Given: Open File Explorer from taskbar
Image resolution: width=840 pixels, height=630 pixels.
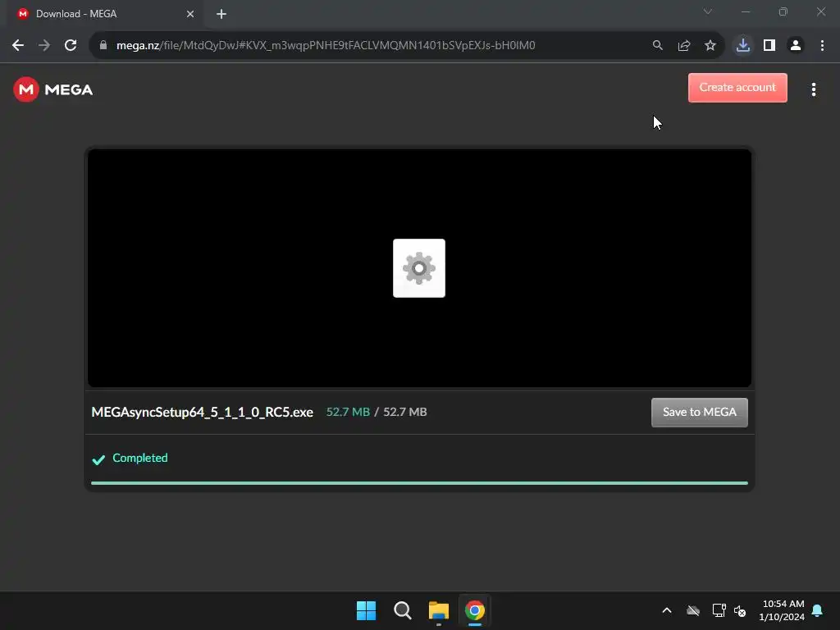Looking at the screenshot, I should (x=438, y=610).
